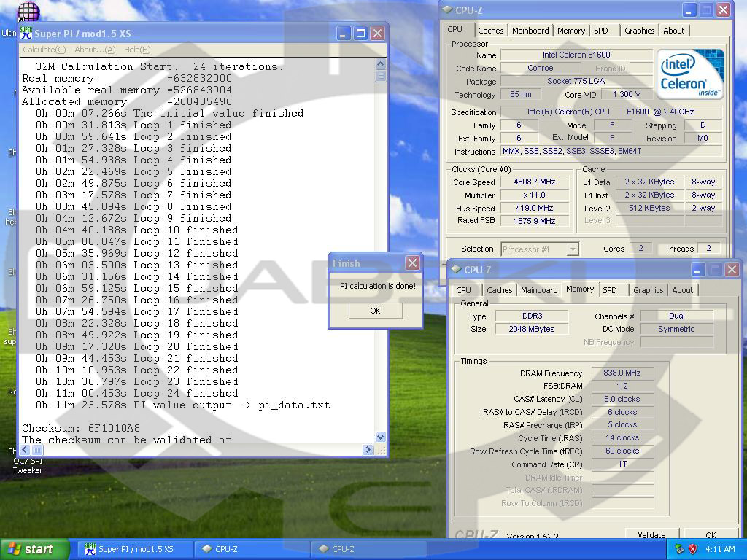Select Mainboard tab in lower CPU-Z window
This screenshot has width=747, height=560.
point(539,290)
